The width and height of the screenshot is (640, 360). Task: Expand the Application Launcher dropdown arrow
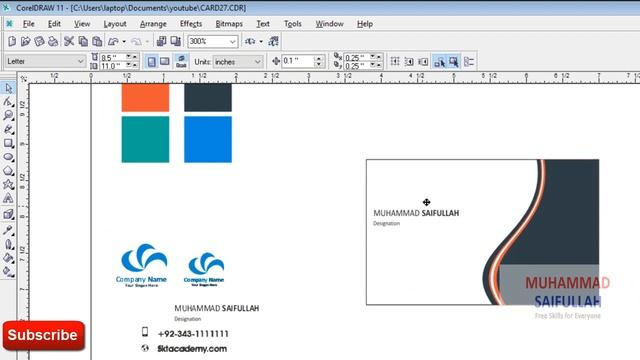pos(261,41)
